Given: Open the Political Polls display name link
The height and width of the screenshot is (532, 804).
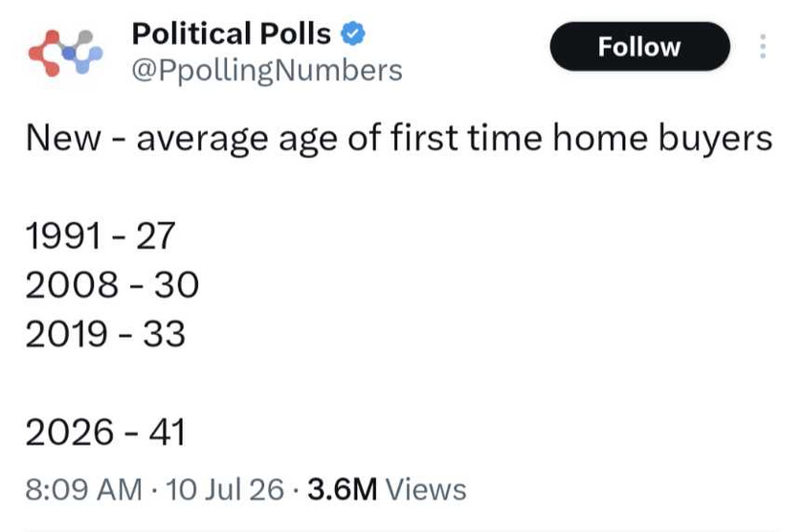Looking at the screenshot, I should click(232, 33).
